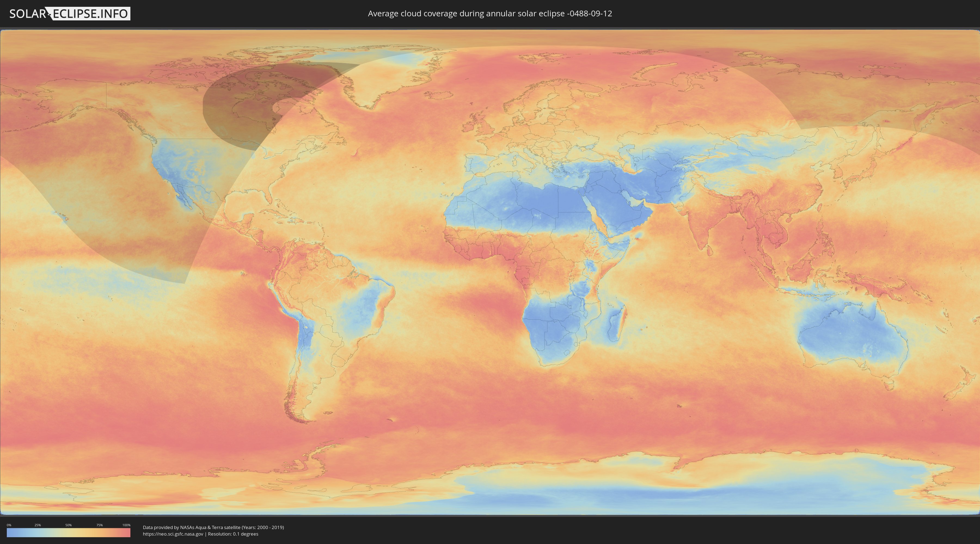
Task: Click the world cloud coverage map
Action: tap(490, 272)
